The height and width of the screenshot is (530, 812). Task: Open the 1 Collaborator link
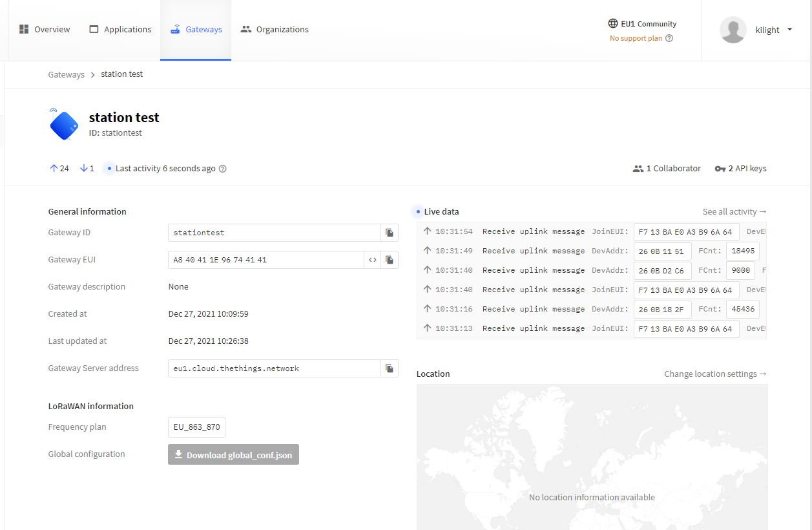[667, 169]
